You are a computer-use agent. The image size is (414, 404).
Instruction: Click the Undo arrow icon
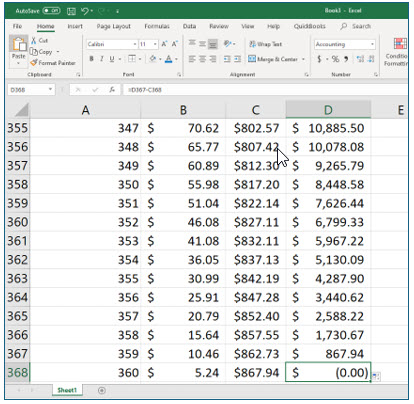click(84, 11)
